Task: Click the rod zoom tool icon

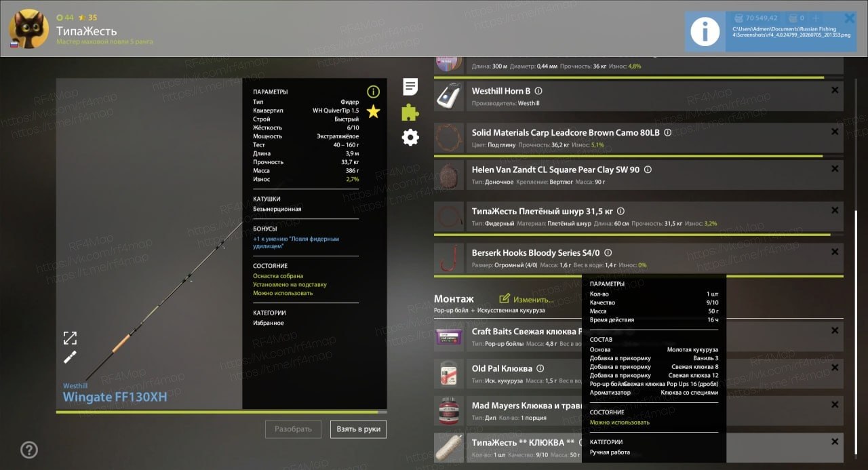Action: [70, 357]
